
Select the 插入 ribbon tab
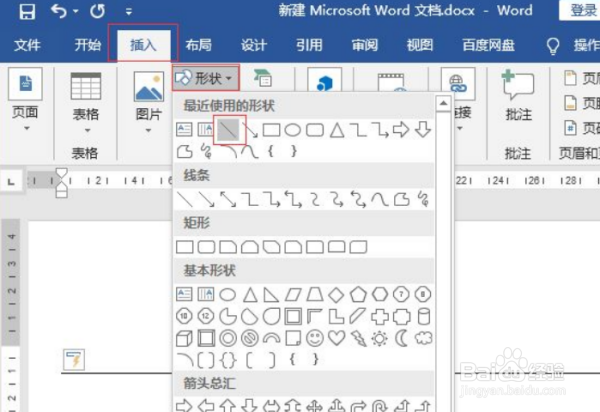coord(143,45)
